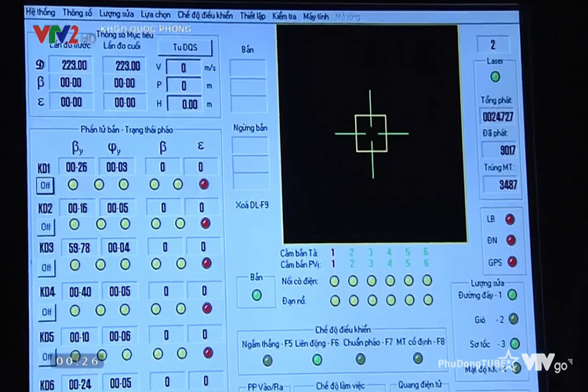Click the Laser indicator light

(x=495, y=77)
